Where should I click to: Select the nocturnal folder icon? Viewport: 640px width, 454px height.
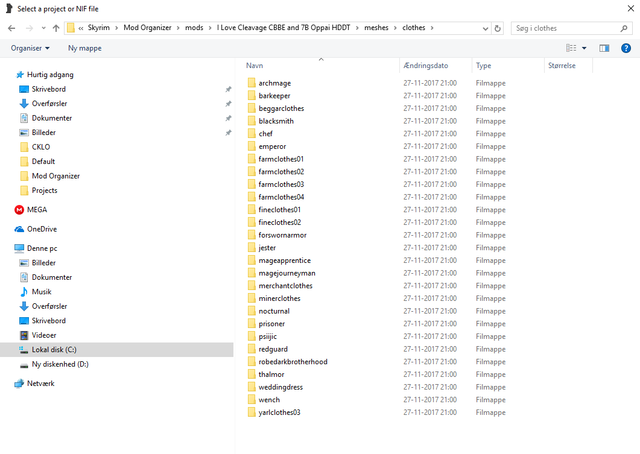point(251,311)
